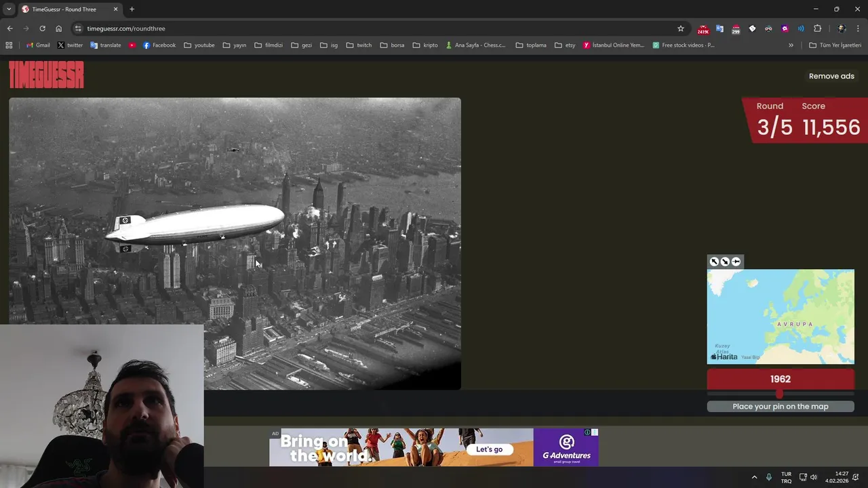Open the filmdizi bookmark folder
Viewport: 868px width, 488px height.
pyautogui.click(x=269, y=45)
